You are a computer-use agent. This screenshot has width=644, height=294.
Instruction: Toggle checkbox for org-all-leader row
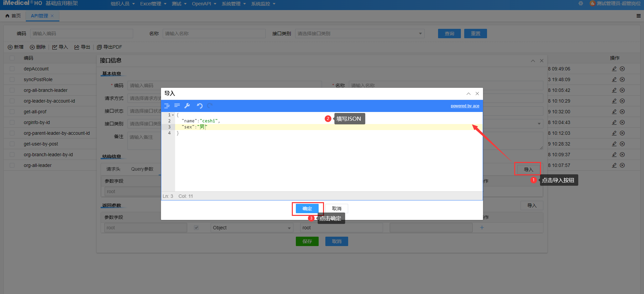click(12, 165)
